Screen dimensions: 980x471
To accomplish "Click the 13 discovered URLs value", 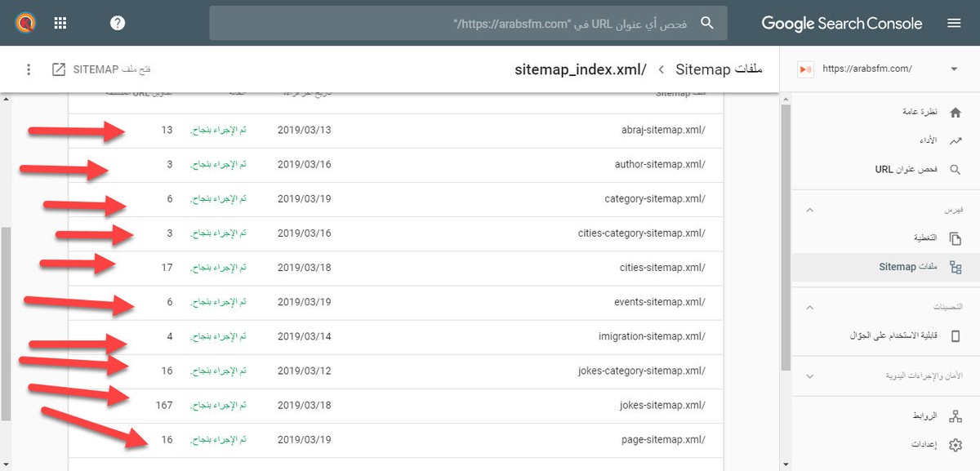I will (x=167, y=131).
